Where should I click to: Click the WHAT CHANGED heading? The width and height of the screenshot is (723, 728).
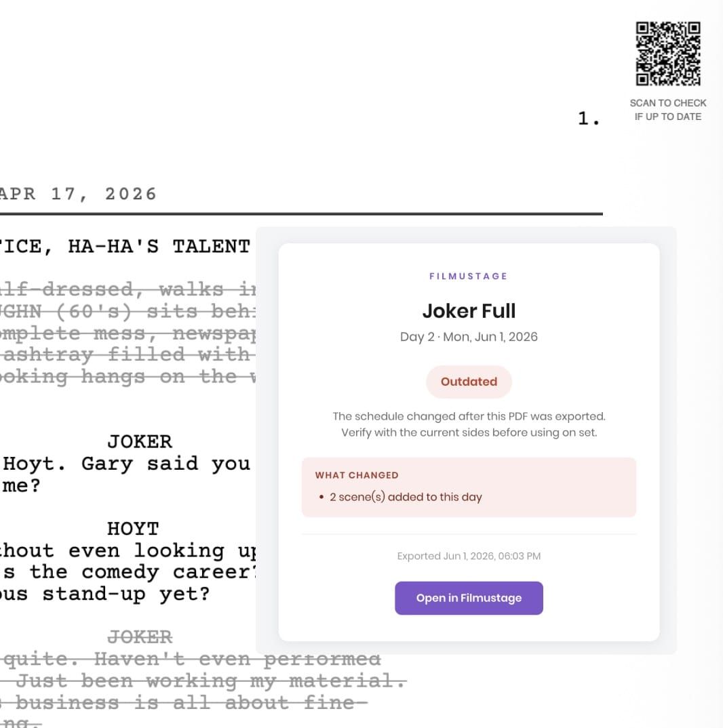pyautogui.click(x=357, y=475)
